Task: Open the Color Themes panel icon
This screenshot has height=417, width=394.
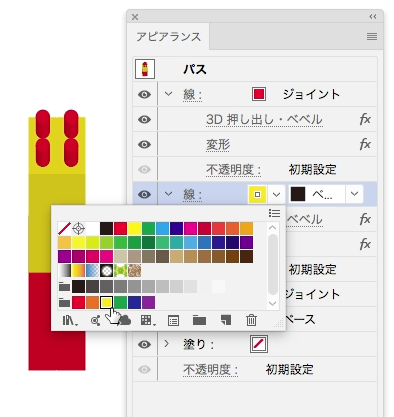Action: (x=96, y=321)
